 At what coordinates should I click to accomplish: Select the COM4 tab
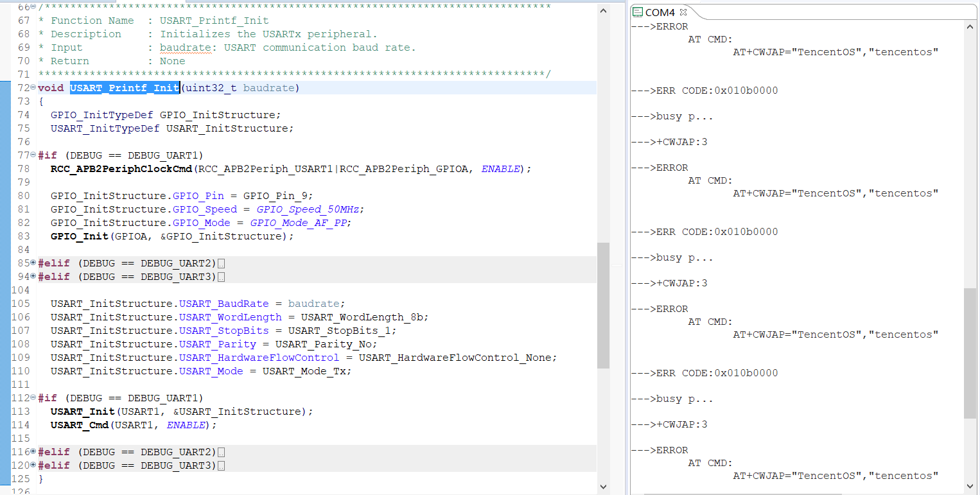pos(660,12)
